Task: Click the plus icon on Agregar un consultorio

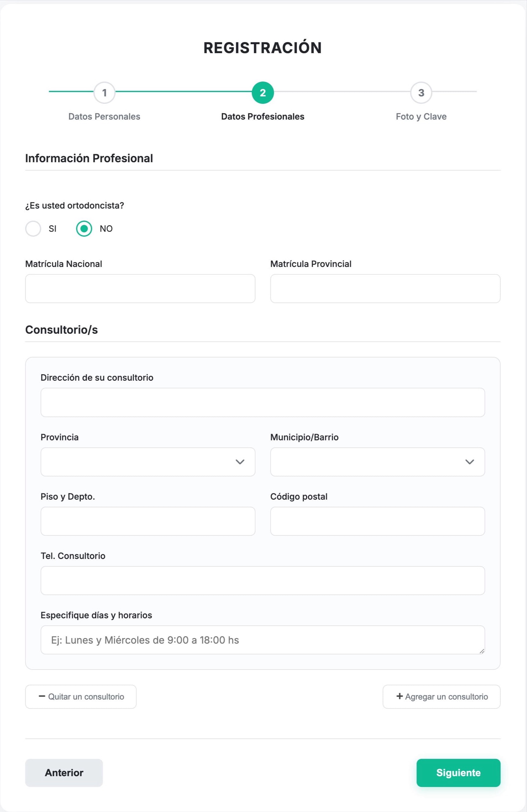Action: (x=399, y=697)
